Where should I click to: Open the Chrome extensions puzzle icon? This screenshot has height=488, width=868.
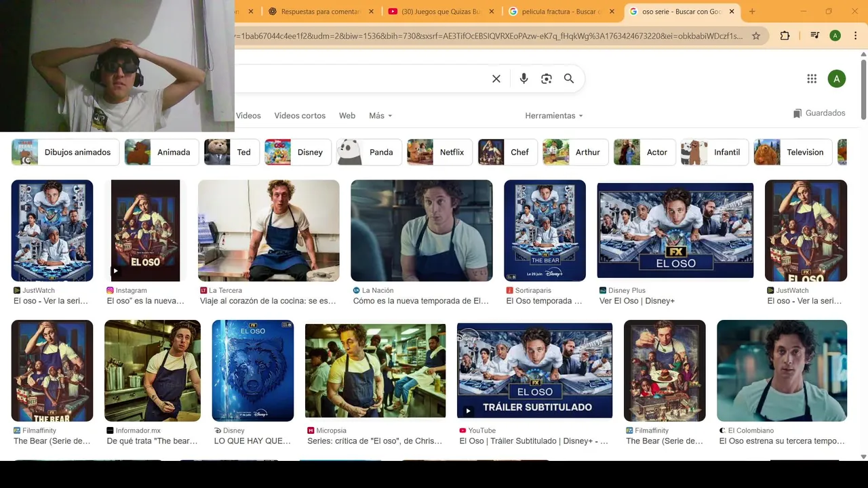coord(785,36)
